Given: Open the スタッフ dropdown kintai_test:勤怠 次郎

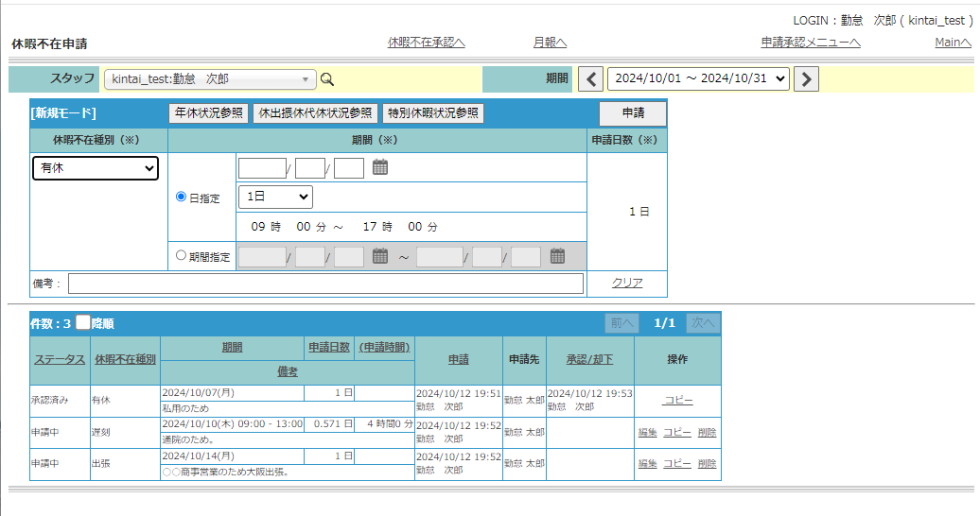Looking at the screenshot, I should 210,79.
